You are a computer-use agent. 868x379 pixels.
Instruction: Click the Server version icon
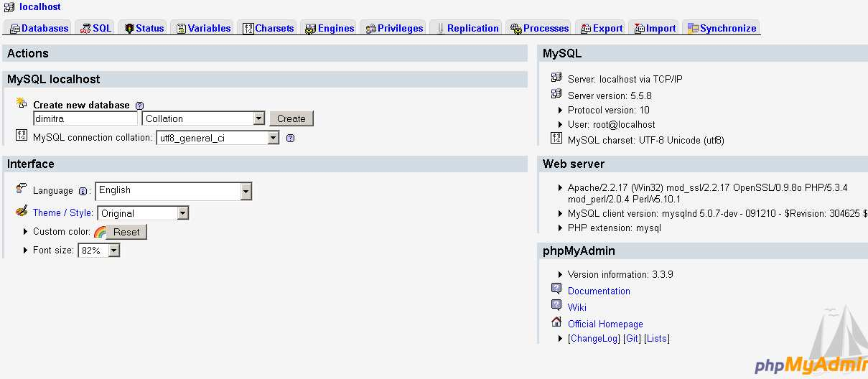(556, 94)
